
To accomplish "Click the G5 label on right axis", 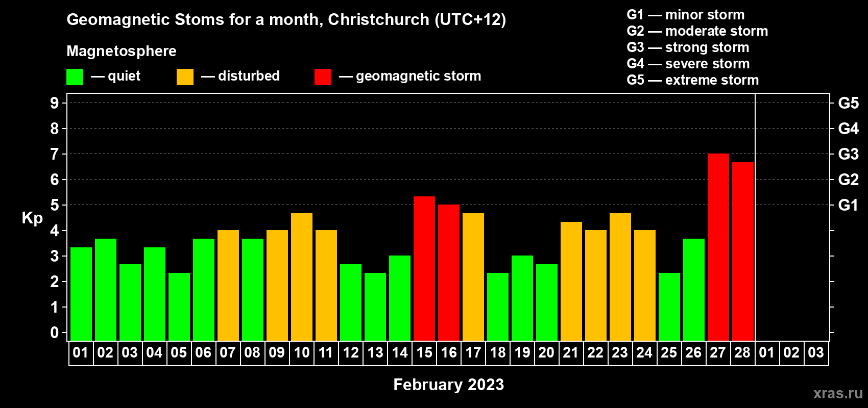I will [849, 103].
